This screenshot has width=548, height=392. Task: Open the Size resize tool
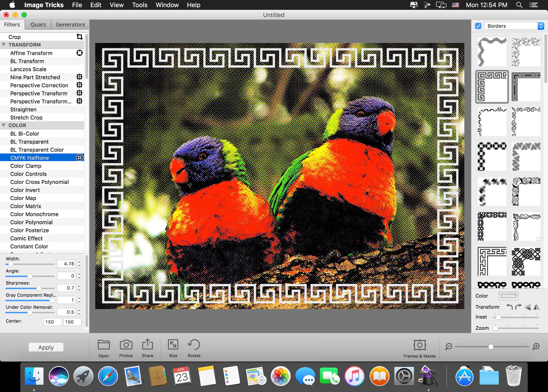(173, 345)
